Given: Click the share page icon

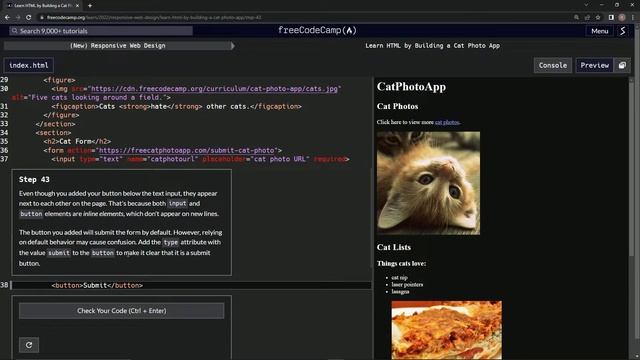Looking at the screenshot, I should [587, 18].
